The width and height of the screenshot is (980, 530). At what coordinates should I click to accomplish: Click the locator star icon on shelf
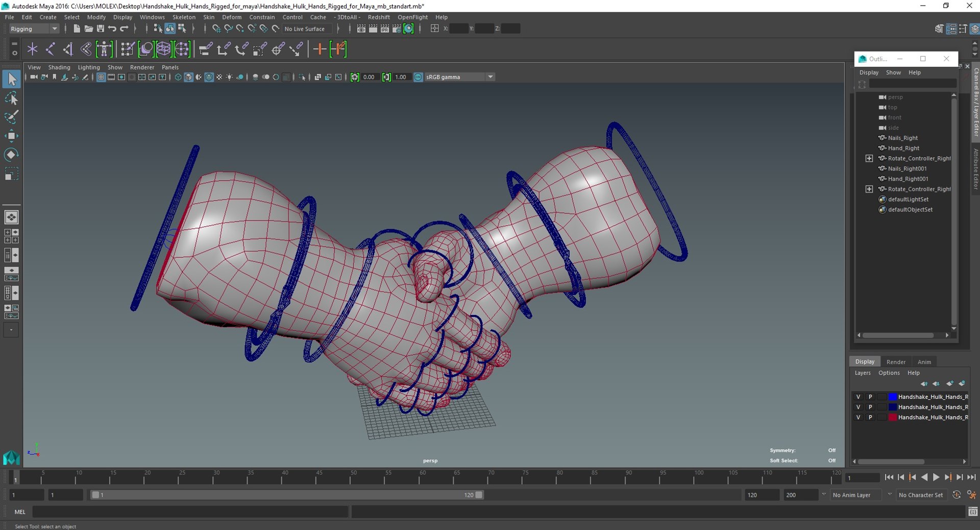(33, 49)
